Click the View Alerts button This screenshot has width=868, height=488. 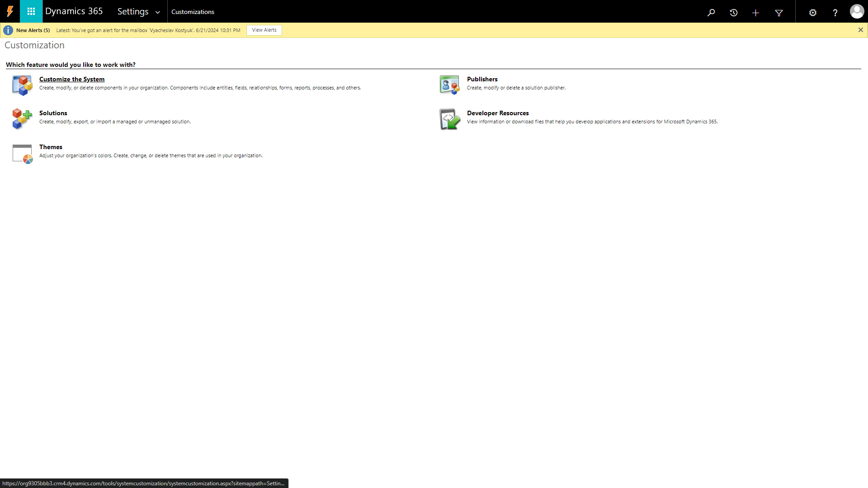(264, 30)
